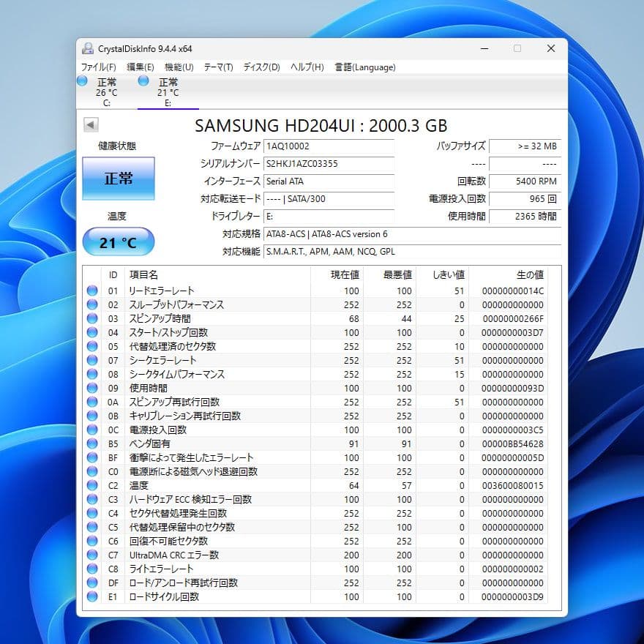Click the CrystalDiskInfo title bar icon
Image resolution: width=644 pixels, height=644 pixels.
click(x=89, y=48)
